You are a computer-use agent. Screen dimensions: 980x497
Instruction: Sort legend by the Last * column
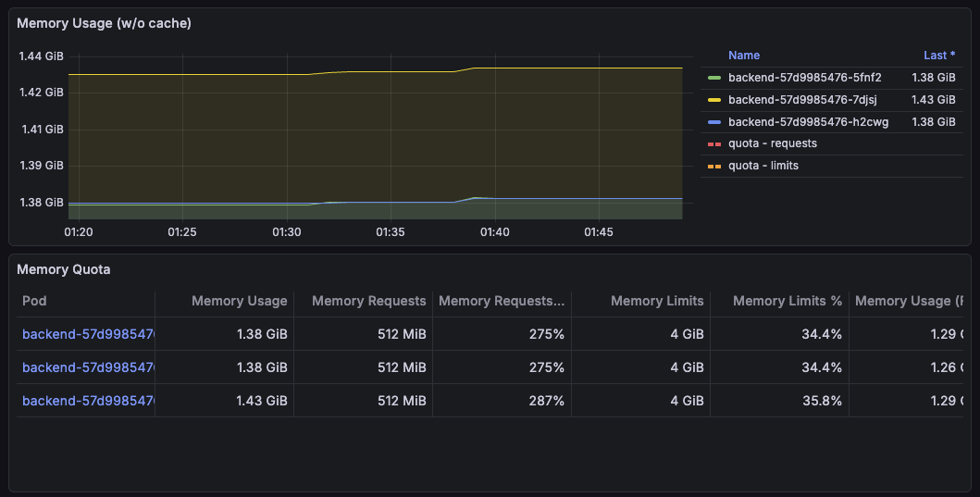(x=938, y=56)
